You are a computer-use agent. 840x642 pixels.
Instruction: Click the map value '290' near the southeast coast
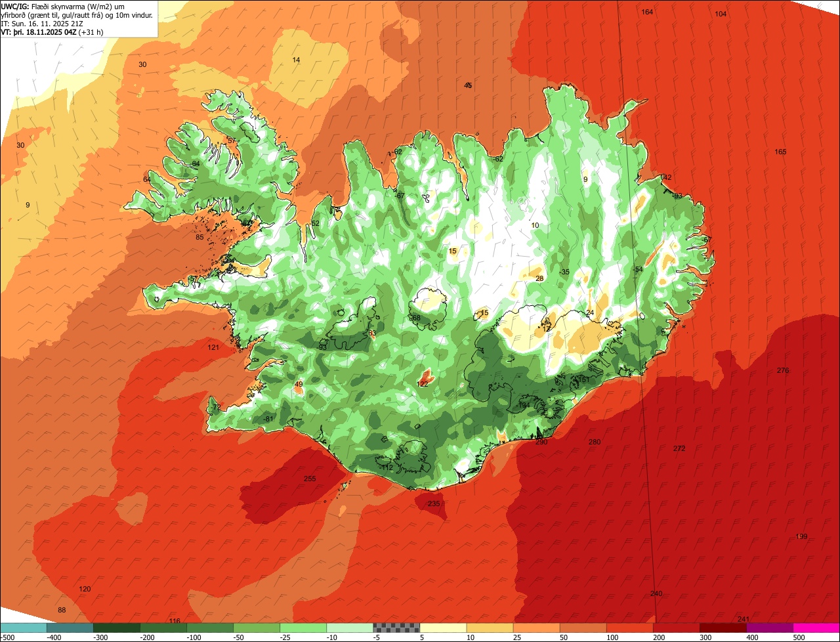click(541, 442)
